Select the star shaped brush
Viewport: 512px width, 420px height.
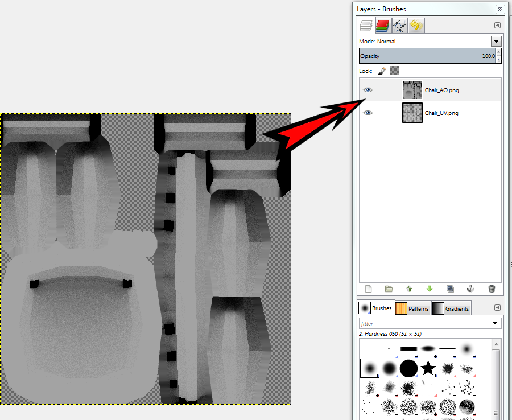pyautogui.click(x=428, y=368)
